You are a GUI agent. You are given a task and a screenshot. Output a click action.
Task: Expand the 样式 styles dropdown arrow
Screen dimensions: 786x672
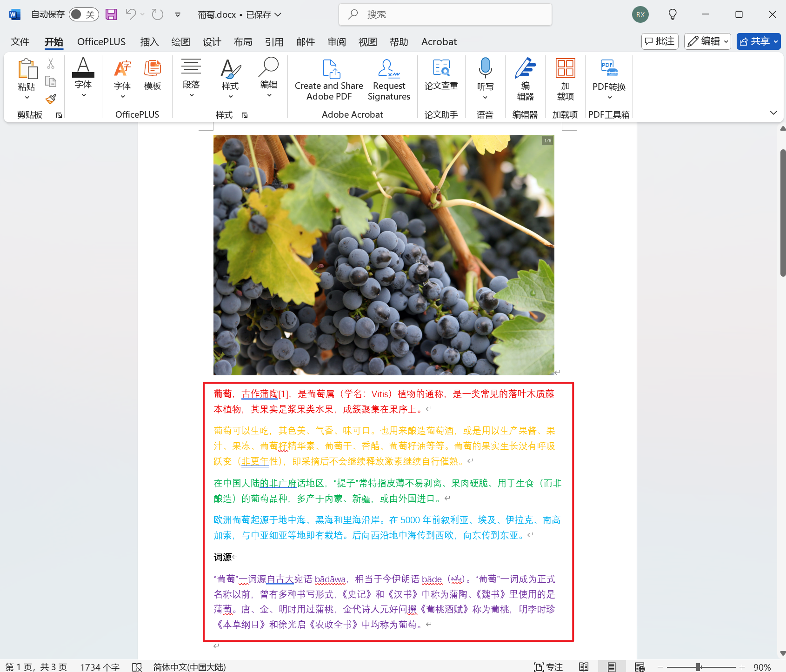pyautogui.click(x=230, y=96)
